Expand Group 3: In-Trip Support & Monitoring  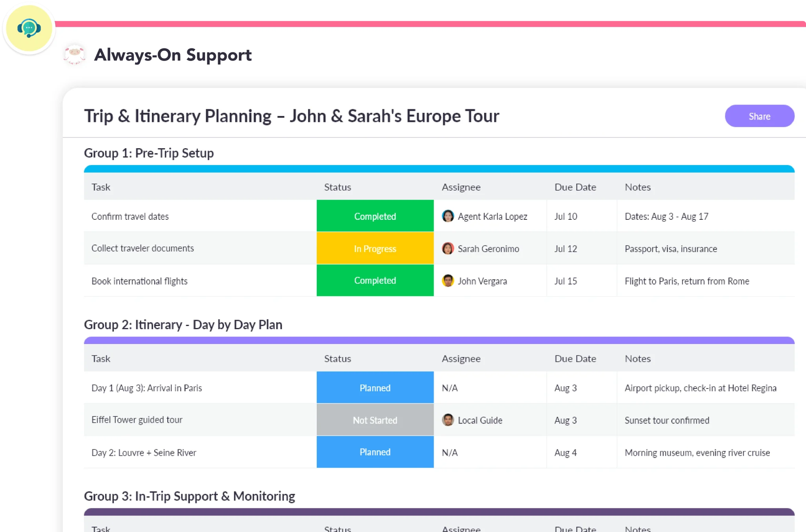(189, 496)
